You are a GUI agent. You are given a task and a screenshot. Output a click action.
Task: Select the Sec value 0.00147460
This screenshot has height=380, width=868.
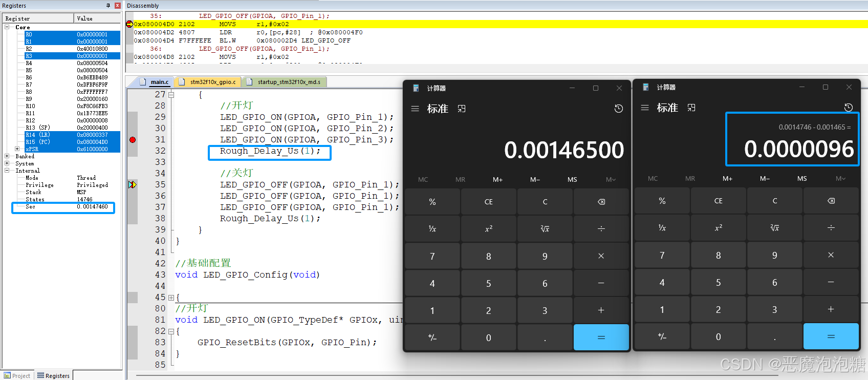(93, 206)
